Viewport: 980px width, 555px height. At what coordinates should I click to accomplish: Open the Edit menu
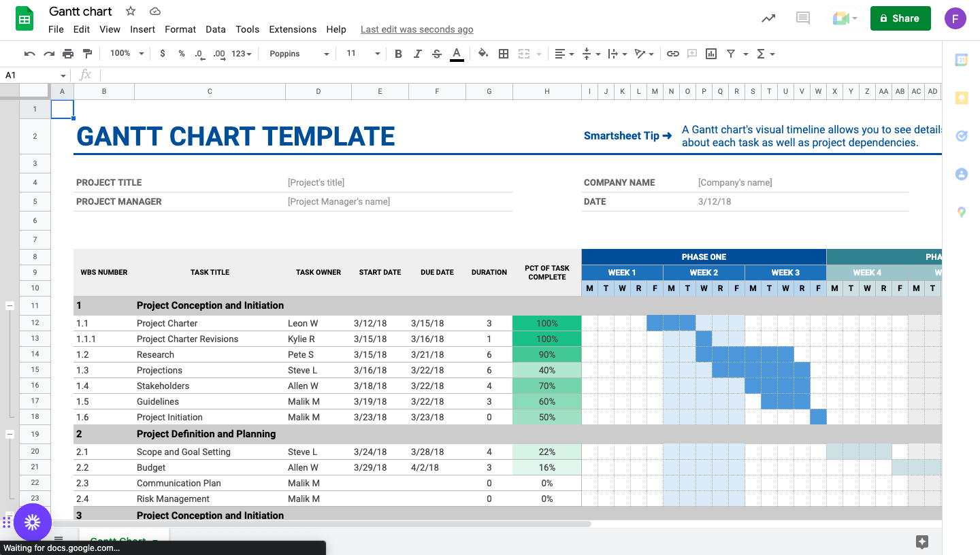(x=82, y=29)
